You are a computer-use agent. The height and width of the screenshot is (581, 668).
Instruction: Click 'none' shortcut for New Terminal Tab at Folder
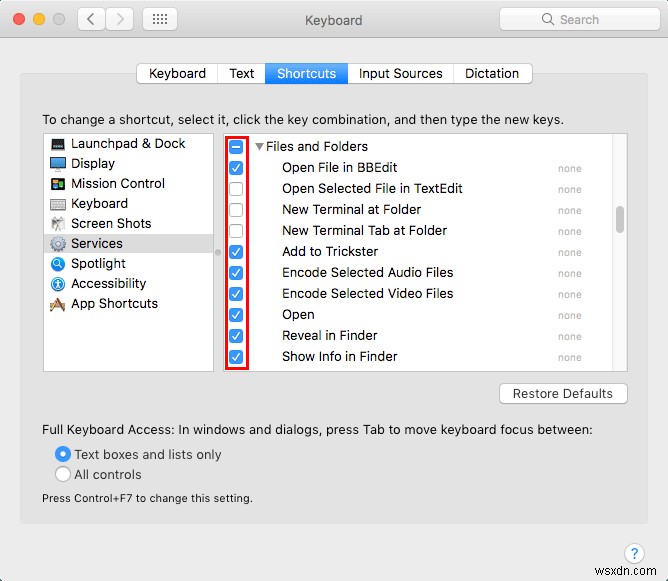[x=570, y=232]
